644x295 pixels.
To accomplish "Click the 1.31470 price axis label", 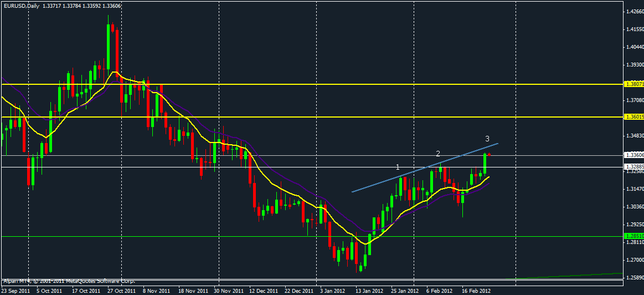I will 635,189.
